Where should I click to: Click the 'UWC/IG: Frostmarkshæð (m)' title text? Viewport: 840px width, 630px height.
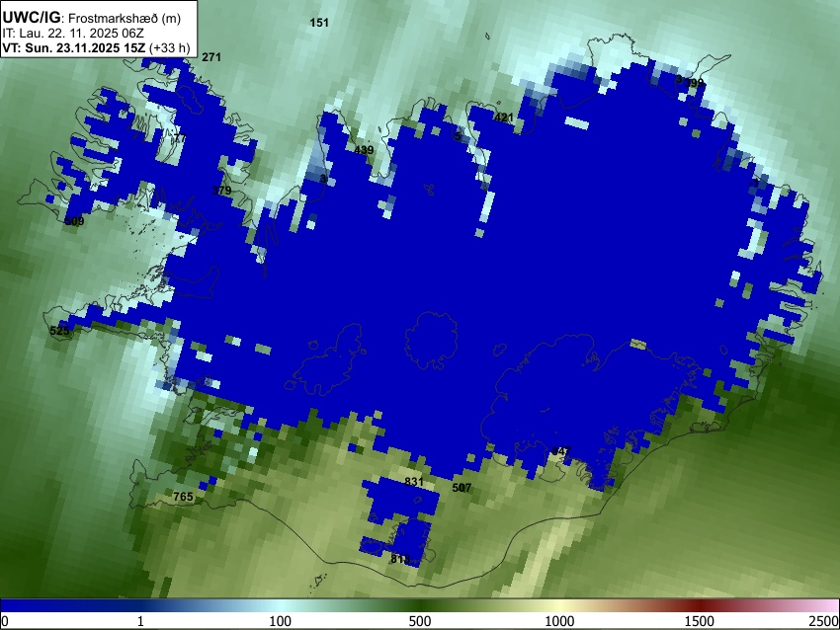(92, 18)
